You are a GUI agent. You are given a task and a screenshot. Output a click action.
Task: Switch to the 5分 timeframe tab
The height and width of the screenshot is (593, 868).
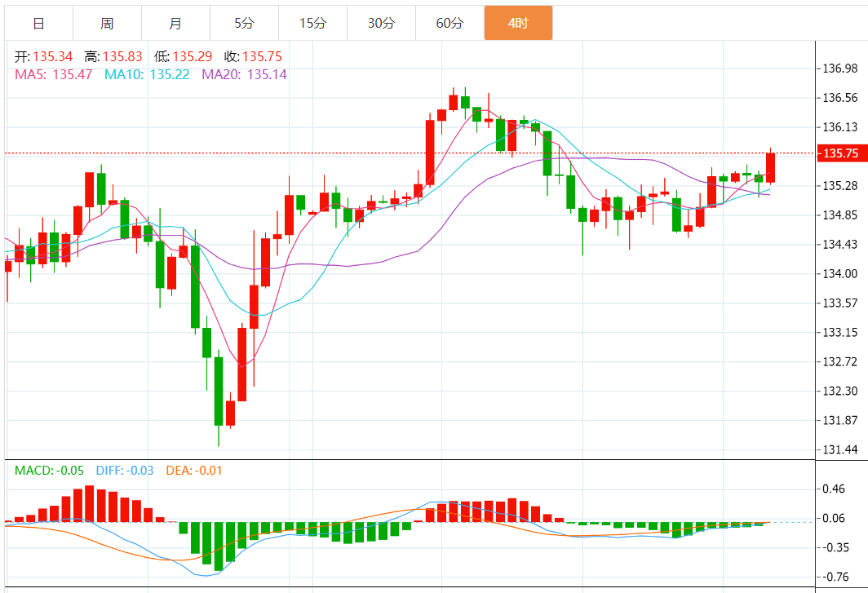pos(244,23)
